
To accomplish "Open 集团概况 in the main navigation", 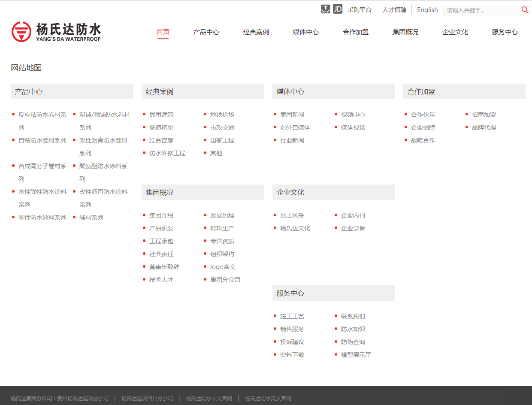I will tap(405, 32).
